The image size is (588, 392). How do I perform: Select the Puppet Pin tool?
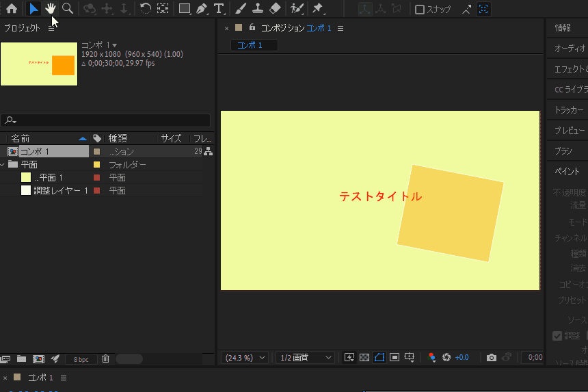pyautogui.click(x=318, y=9)
